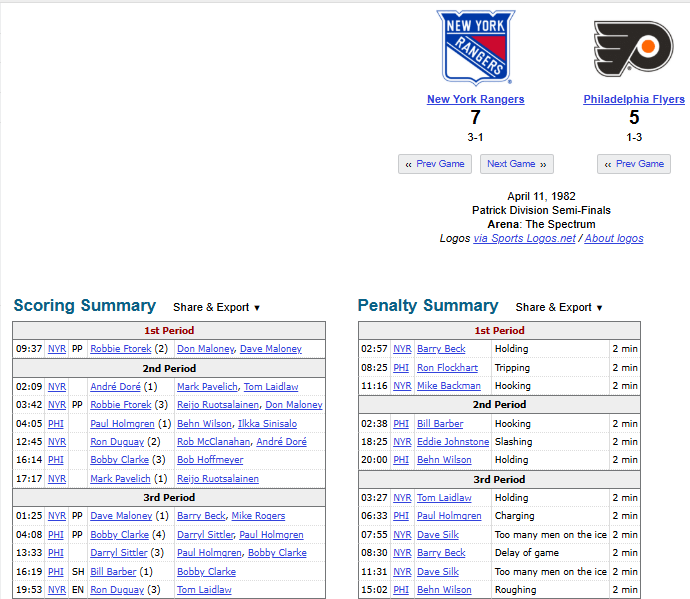The height and width of the screenshot is (599, 690).
Task: Select the Flyers score 5
Action: 634,118
